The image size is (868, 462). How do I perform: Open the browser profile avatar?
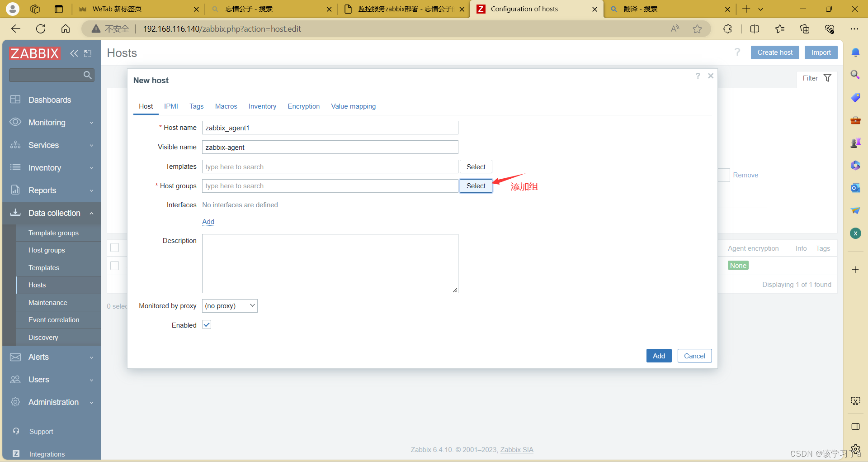[13, 9]
